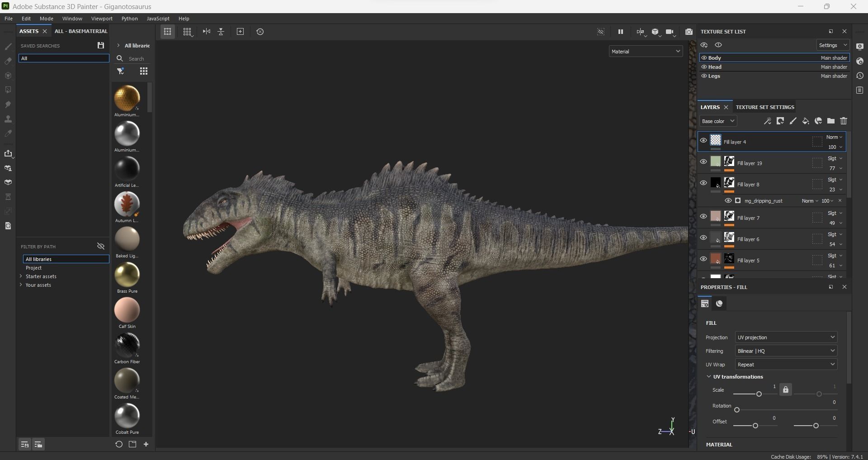Select the Projection tool
This screenshot has width=868, height=460.
(8, 76)
